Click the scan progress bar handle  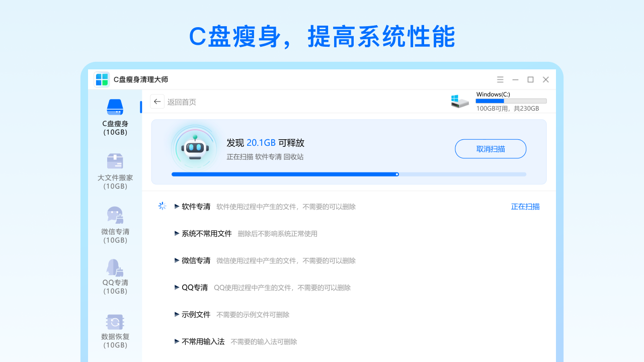tap(397, 174)
